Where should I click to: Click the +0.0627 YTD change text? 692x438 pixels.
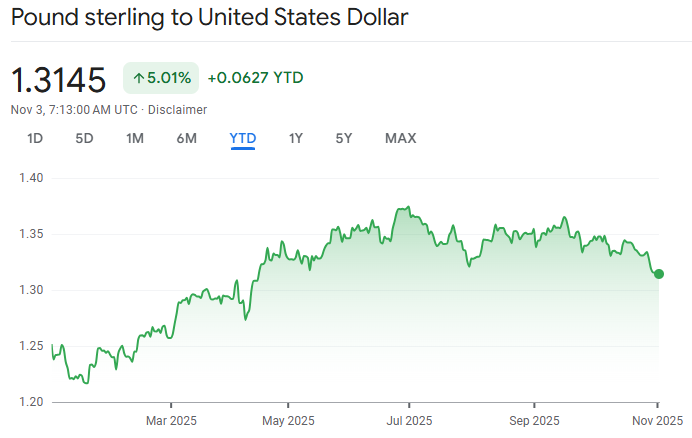click(255, 78)
